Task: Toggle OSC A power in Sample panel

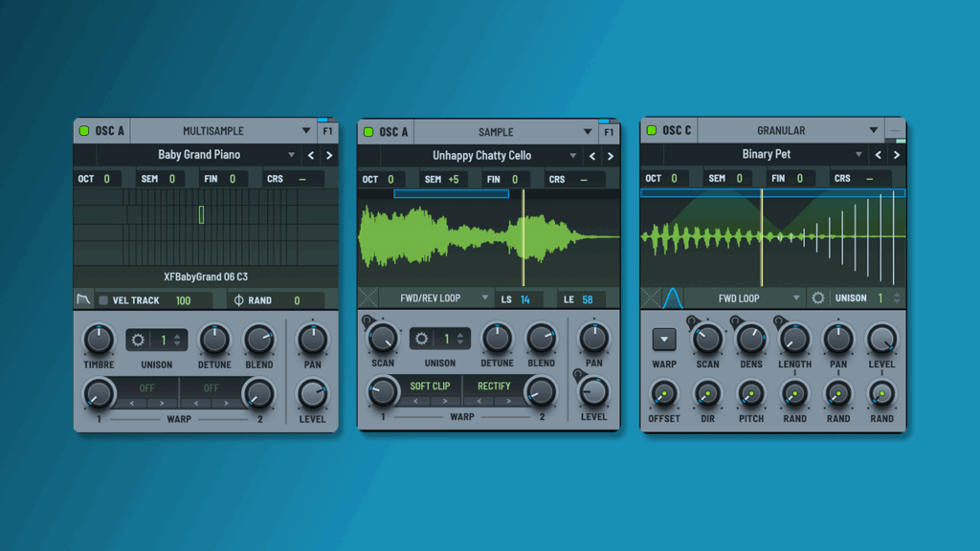Action: pos(368,132)
